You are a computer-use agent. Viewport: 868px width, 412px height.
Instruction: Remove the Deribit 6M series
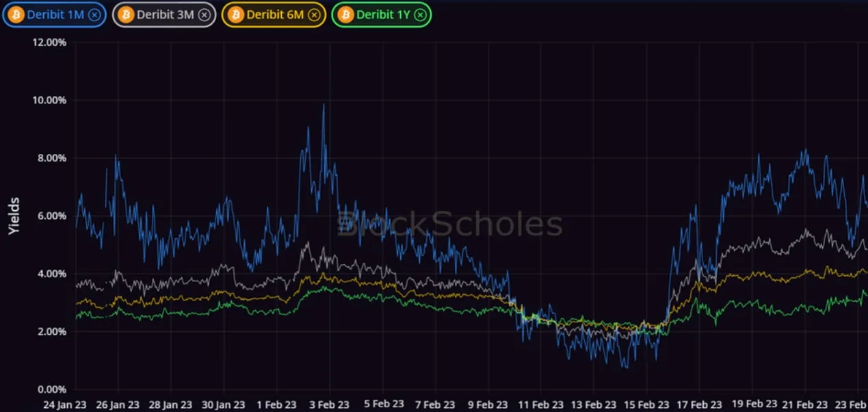pyautogui.click(x=314, y=14)
